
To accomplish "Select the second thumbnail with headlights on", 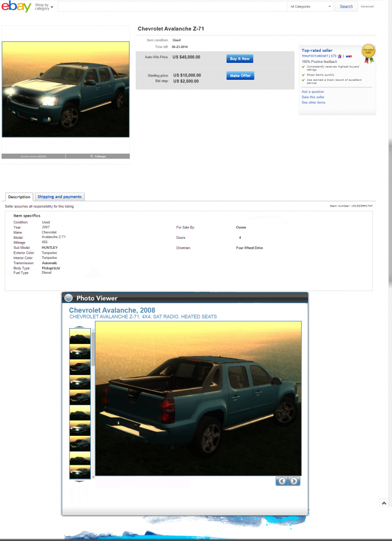I will click(x=80, y=351).
